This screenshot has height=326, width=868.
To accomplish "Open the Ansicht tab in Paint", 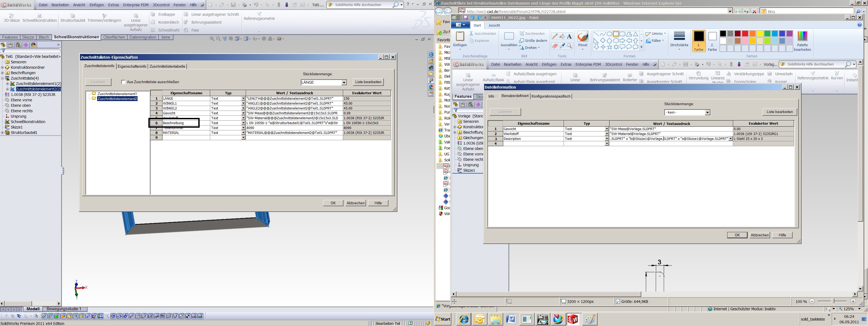I will [x=494, y=25].
